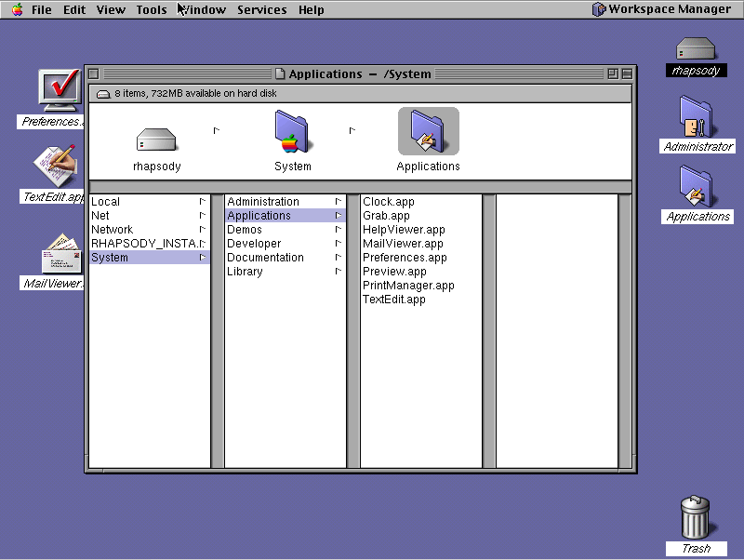The image size is (744, 560).
Task: Select Preferences.app in file list
Action: pos(421,258)
